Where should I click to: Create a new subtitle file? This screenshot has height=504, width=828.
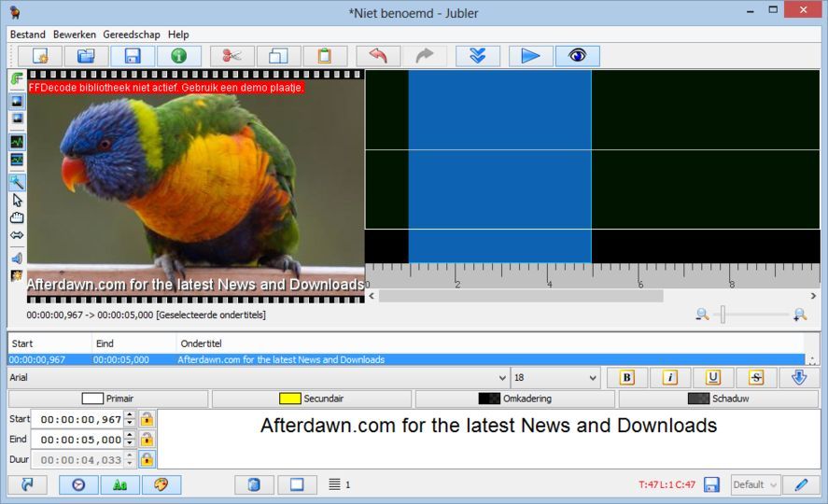click(x=40, y=56)
